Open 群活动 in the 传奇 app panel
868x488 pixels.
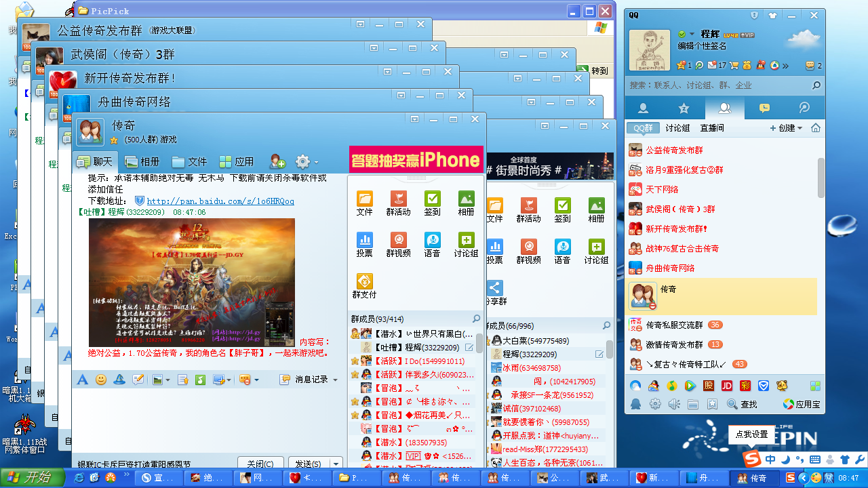398,203
